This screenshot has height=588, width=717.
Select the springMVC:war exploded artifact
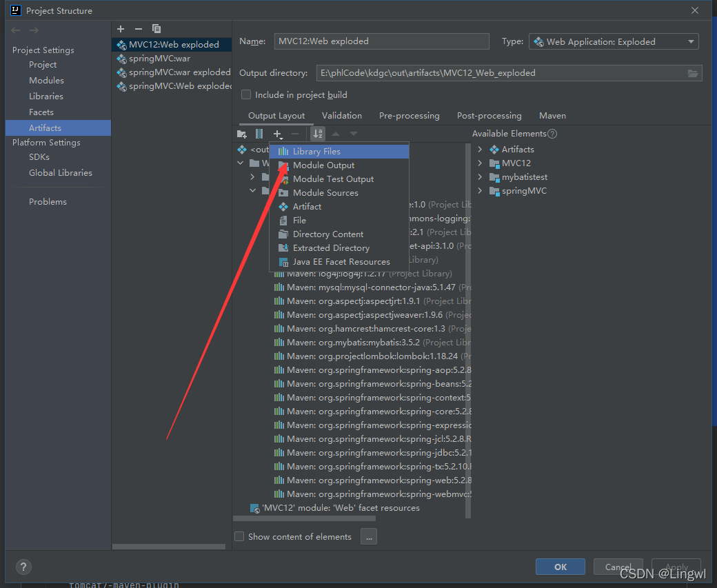[172, 72]
